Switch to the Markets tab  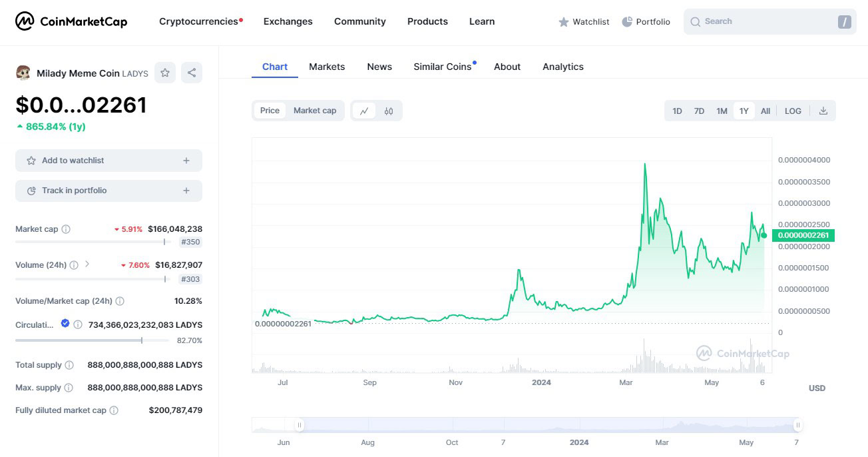(327, 66)
